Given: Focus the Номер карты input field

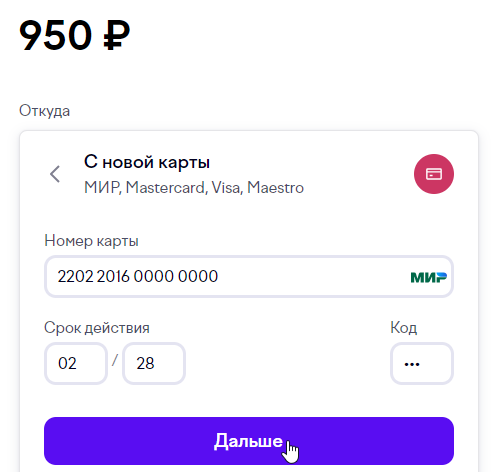Looking at the screenshot, I should point(249,277).
